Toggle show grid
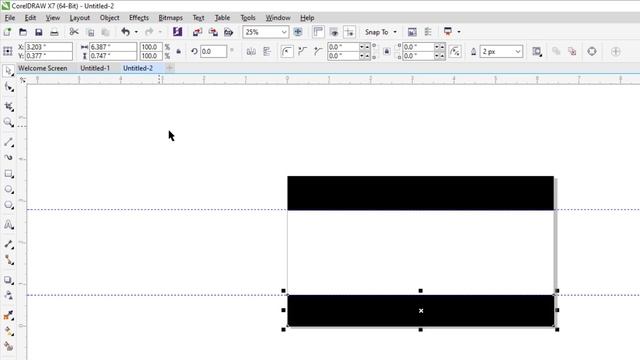The image size is (640, 360). pos(334,32)
